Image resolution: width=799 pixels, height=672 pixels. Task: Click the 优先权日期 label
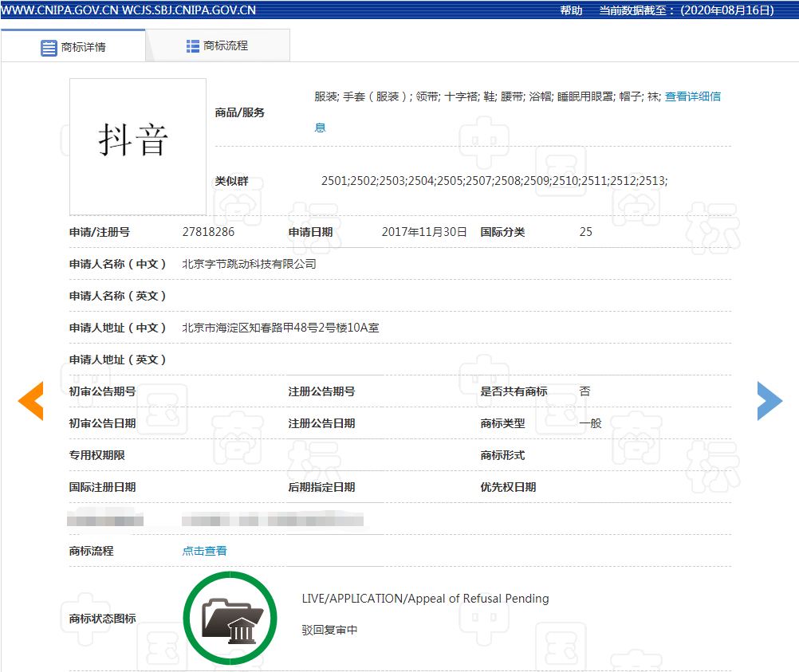[x=508, y=487]
